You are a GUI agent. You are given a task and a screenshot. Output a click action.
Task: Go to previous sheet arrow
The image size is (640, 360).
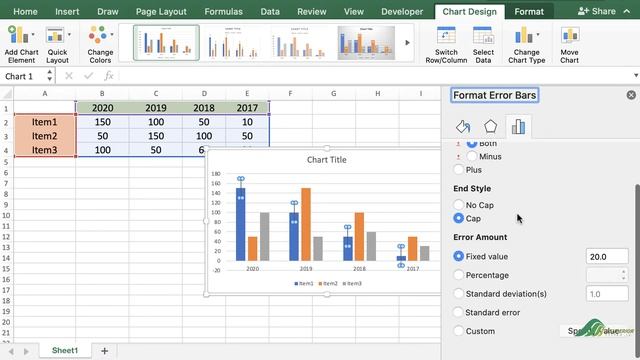[x=11, y=351]
